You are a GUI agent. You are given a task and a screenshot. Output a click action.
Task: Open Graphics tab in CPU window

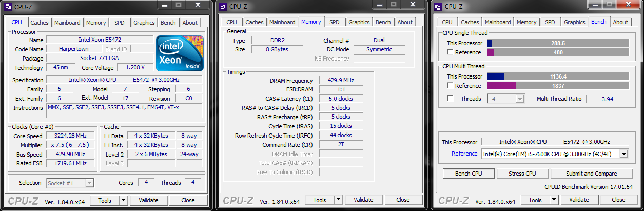click(144, 23)
